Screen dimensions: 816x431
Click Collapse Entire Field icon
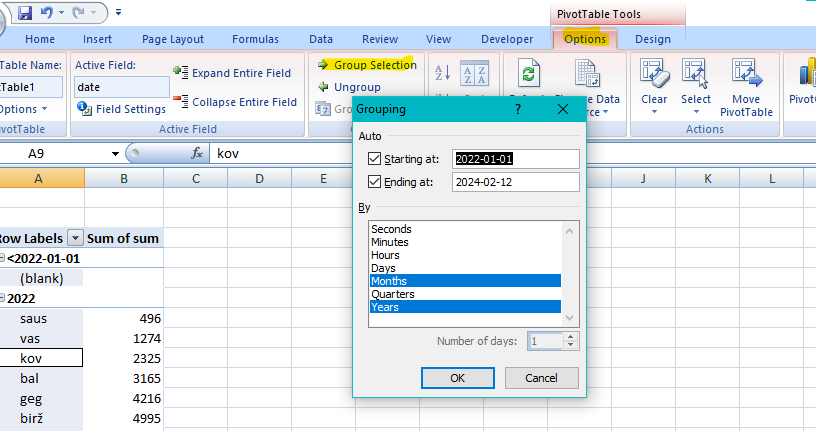(180, 101)
